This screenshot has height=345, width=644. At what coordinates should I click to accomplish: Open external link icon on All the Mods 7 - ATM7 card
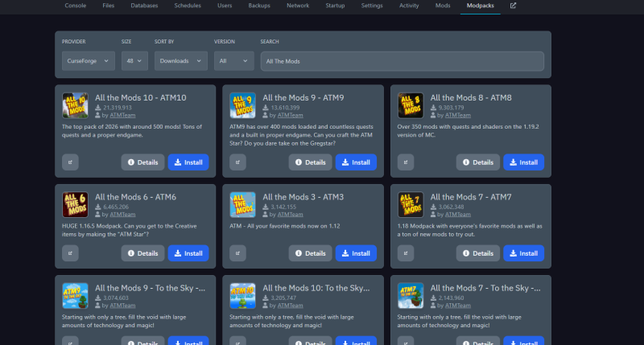pyautogui.click(x=406, y=253)
